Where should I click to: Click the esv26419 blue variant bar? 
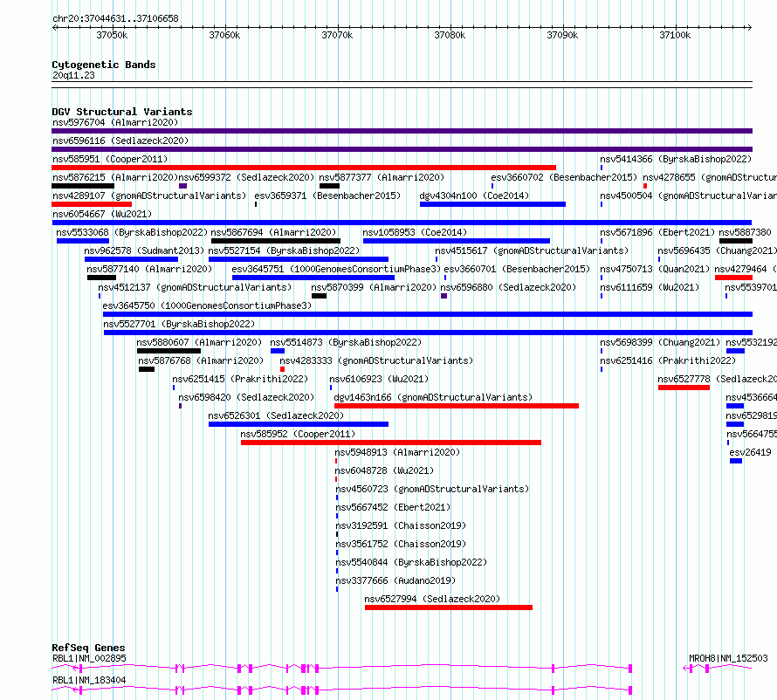(x=736, y=461)
